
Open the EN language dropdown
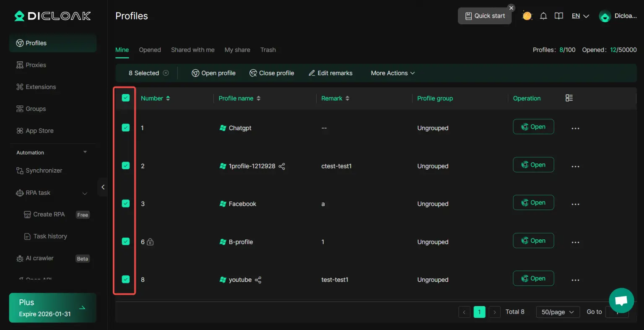580,16
